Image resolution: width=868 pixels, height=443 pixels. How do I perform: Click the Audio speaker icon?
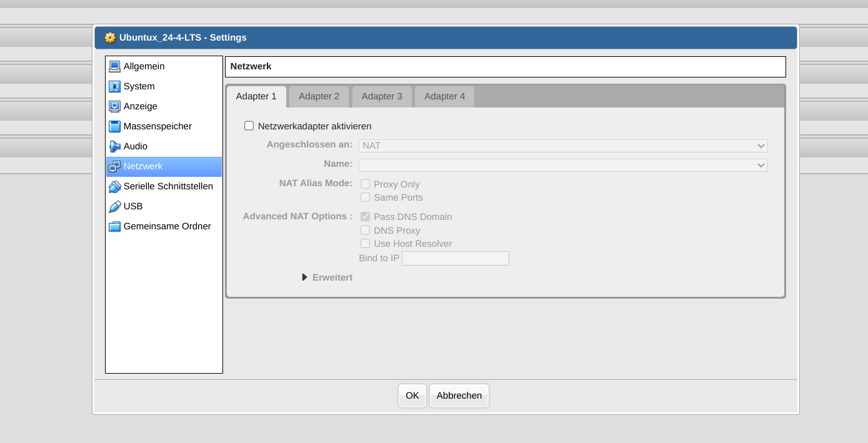pos(114,146)
